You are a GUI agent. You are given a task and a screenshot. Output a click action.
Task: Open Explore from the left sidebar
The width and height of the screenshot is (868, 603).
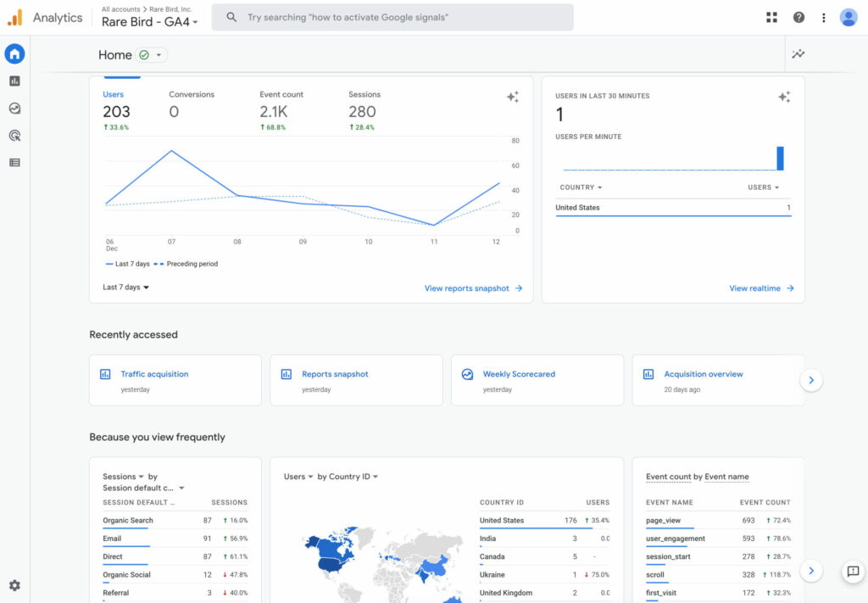(x=14, y=109)
